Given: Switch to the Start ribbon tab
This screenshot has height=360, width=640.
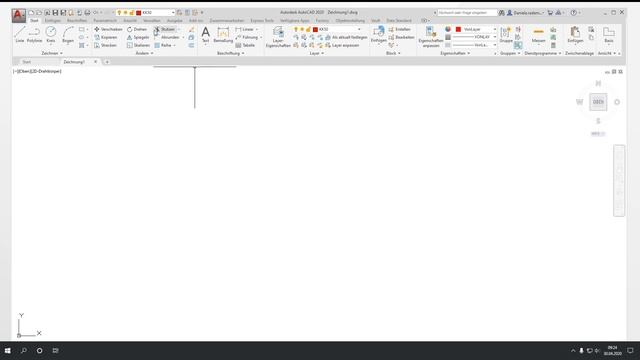Looking at the screenshot, I should click(34, 20).
